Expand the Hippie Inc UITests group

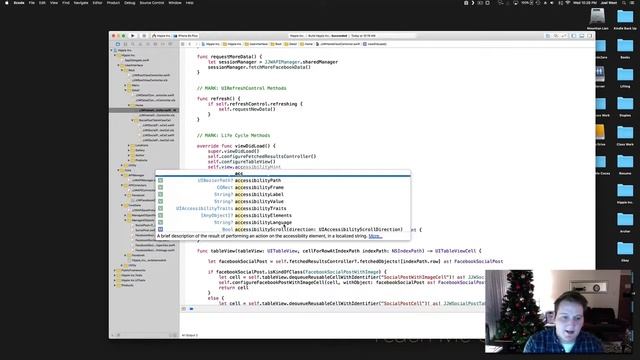(x=116, y=280)
